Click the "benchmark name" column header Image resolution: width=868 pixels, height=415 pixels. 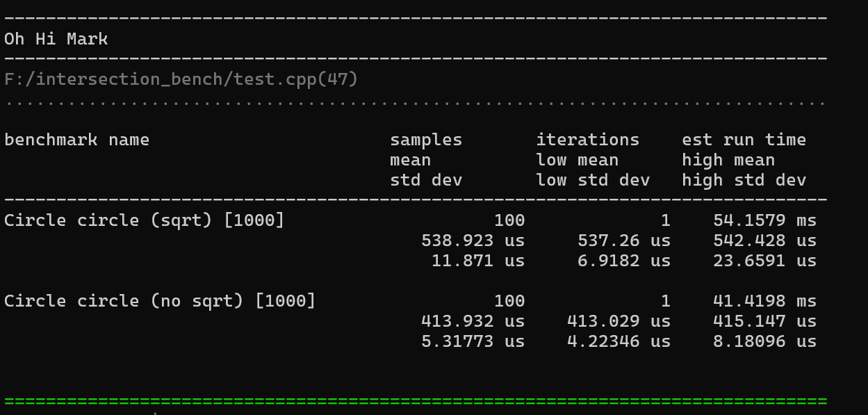coord(76,140)
